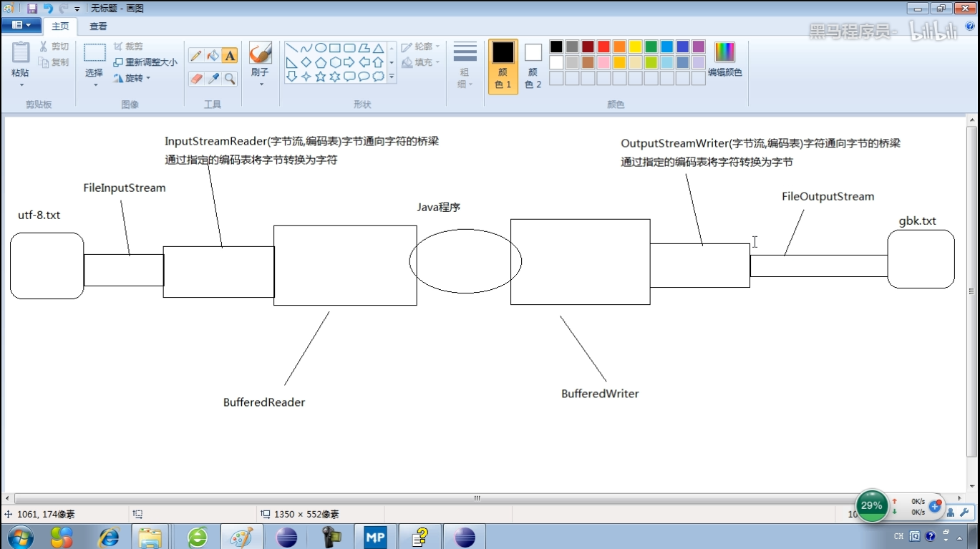
Task: Open the View (查看) tab
Action: pos(98,26)
